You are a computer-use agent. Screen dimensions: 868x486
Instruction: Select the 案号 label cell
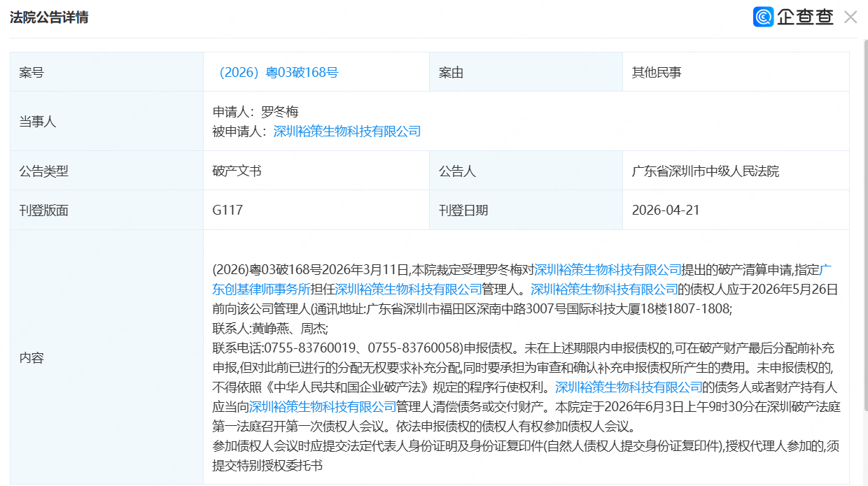(x=106, y=72)
